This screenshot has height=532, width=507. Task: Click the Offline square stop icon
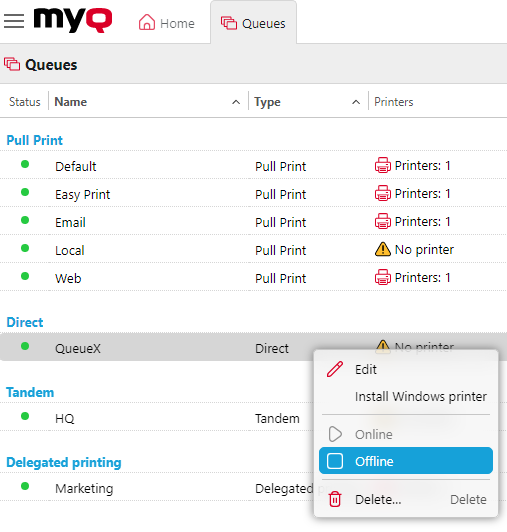(x=335, y=461)
